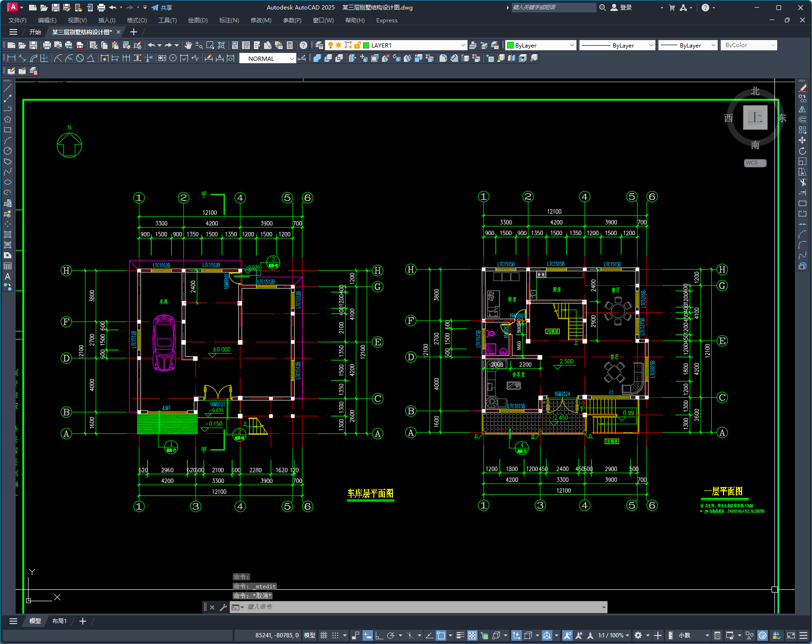Viewport: 812px width, 644px height.
Task: Click the Erase tool at the top of the right toolbar
Action: click(x=802, y=88)
